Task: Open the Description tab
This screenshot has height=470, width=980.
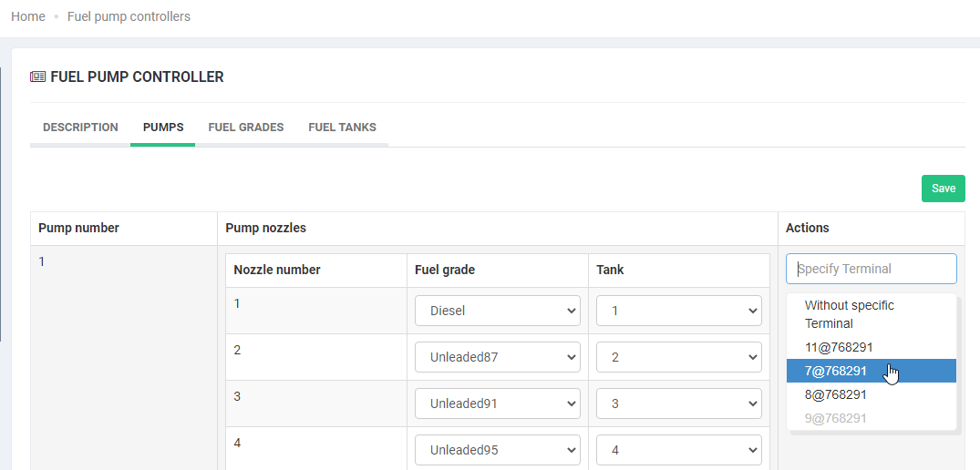Action: click(x=80, y=128)
